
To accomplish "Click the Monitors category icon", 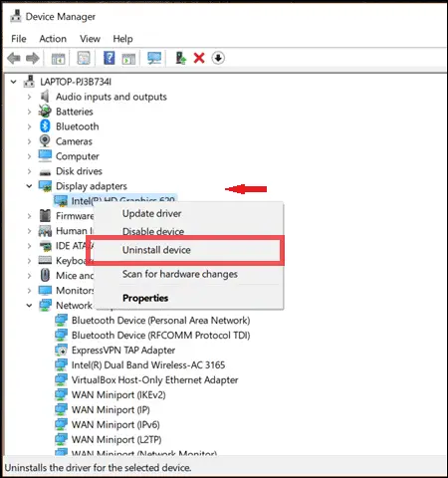I will pyautogui.click(x=45, y=290).
